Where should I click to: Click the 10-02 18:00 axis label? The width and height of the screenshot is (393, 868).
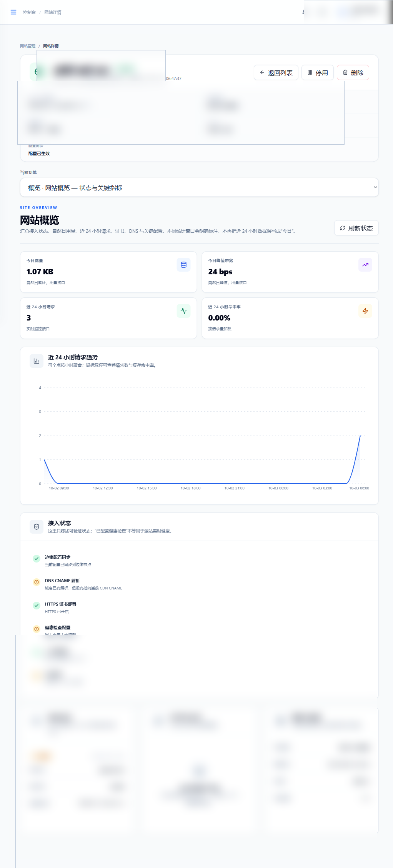tap(190, 488)
